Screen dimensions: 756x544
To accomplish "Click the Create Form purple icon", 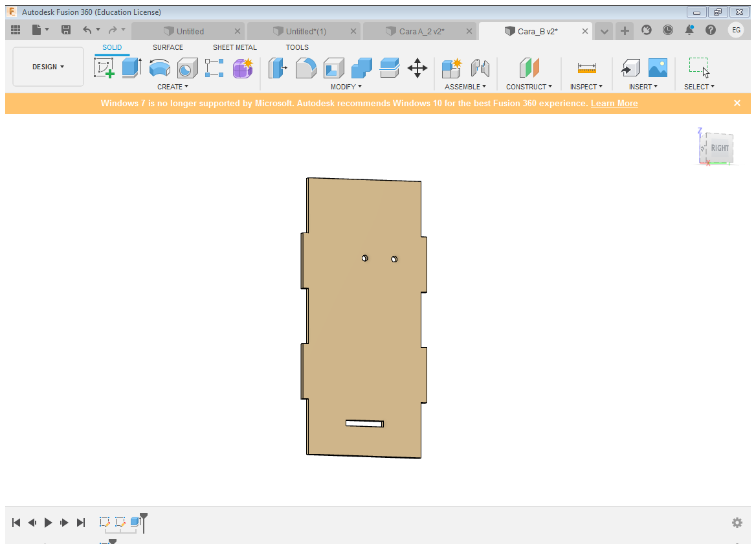I will pos(243,68).
